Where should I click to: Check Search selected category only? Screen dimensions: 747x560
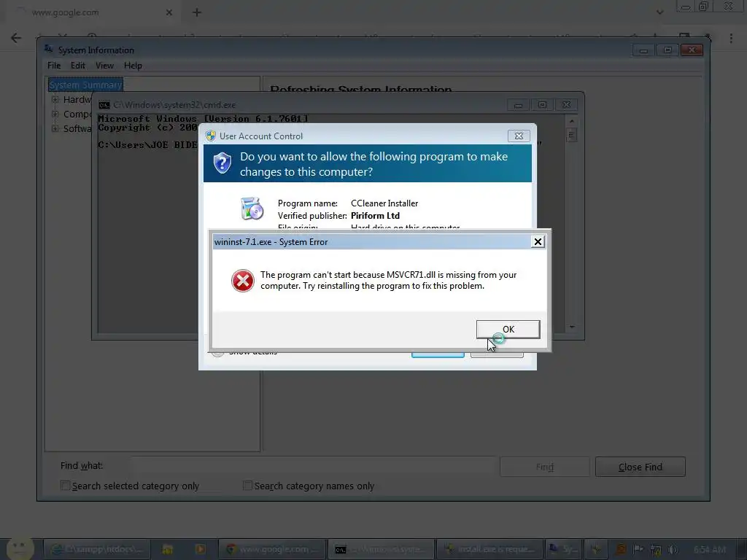65,486
